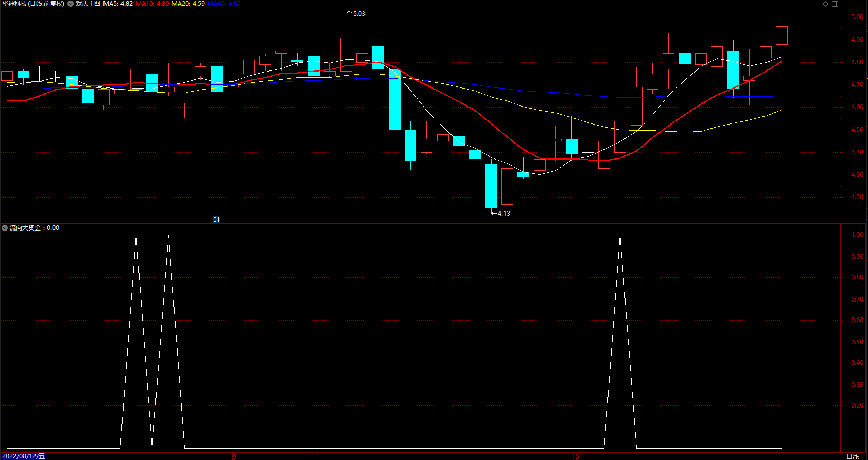The image size is (868, 460).
Task: Click the 0.20 indicator axis label
Action: coord(857,405)
